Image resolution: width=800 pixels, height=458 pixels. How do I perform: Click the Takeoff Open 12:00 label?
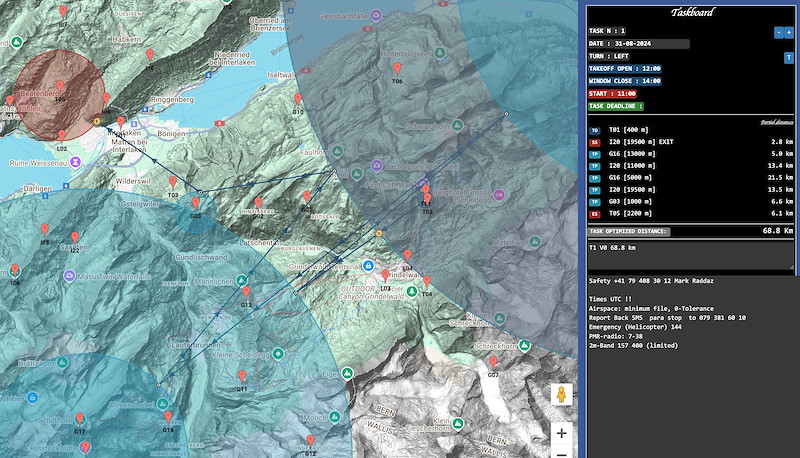pyautogui.click(x=625, y=68)
